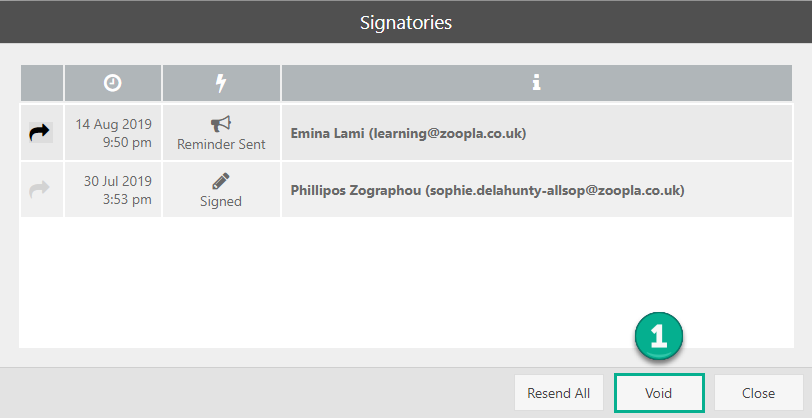
Task: Click the megaphone Reminder Sent icon
Action: pyautogui.click(x=221, y=124)
